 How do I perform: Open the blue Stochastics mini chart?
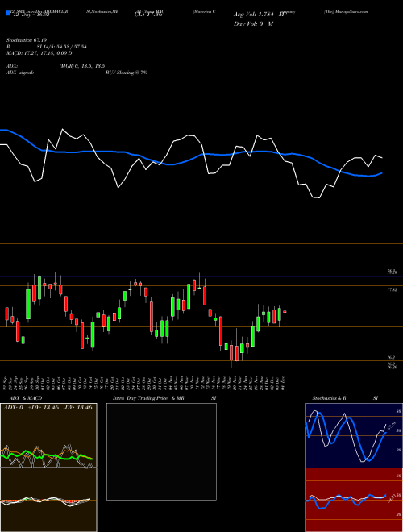[x=354, y=435]
